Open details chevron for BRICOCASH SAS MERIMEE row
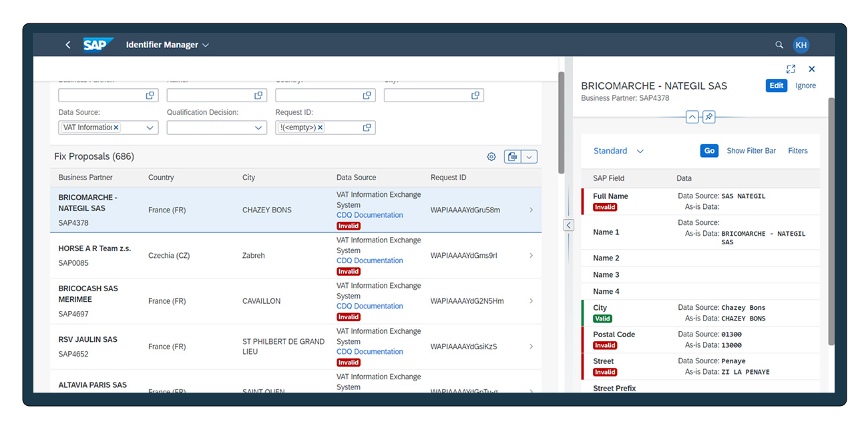 531,301
